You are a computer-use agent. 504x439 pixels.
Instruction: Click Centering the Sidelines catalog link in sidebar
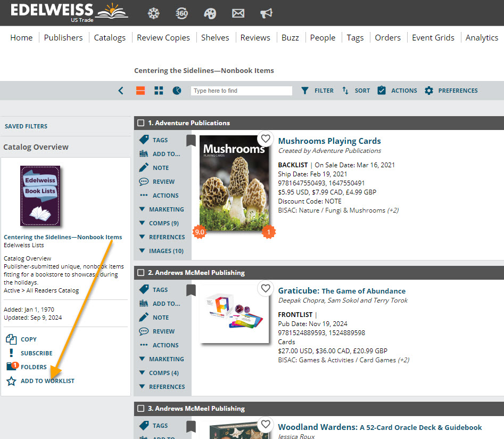click(63, 237)
